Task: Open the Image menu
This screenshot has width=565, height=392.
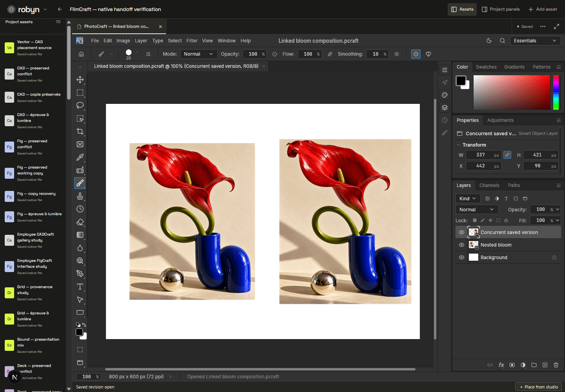Action: [123, 41]
